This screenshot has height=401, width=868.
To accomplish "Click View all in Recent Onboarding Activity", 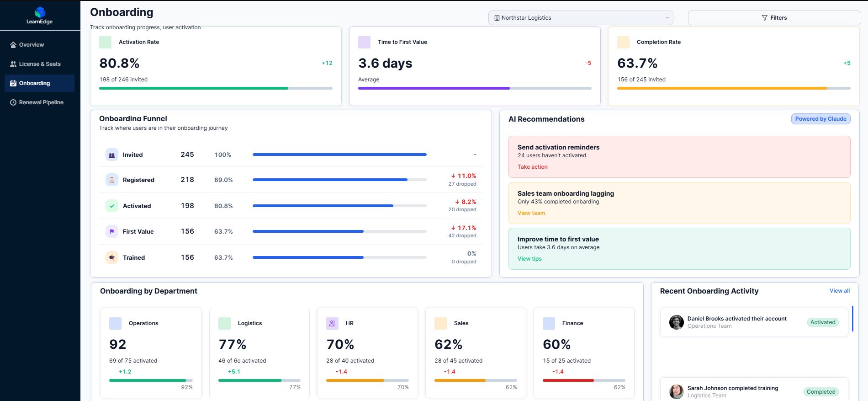I will tap(840, 291).
